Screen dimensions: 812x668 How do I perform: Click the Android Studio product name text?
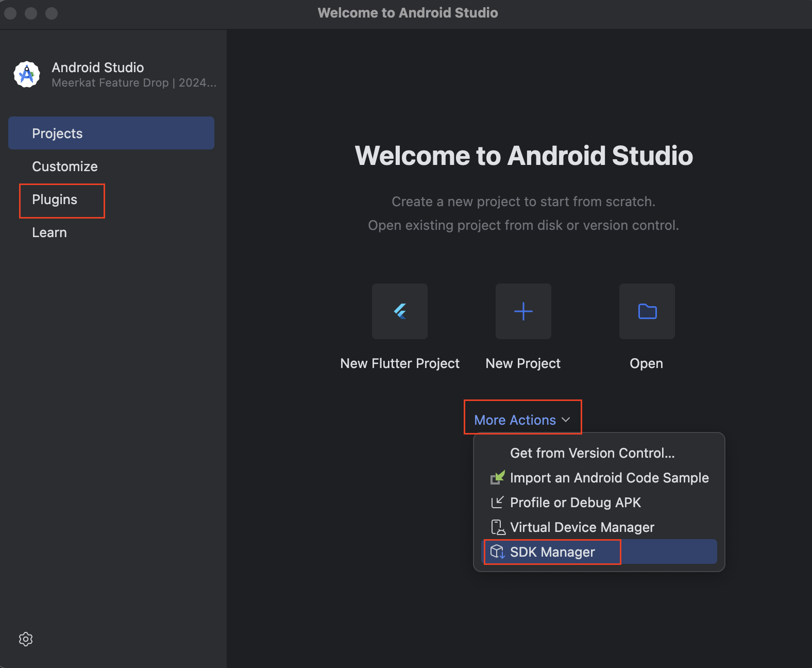(x=98, y=68)
